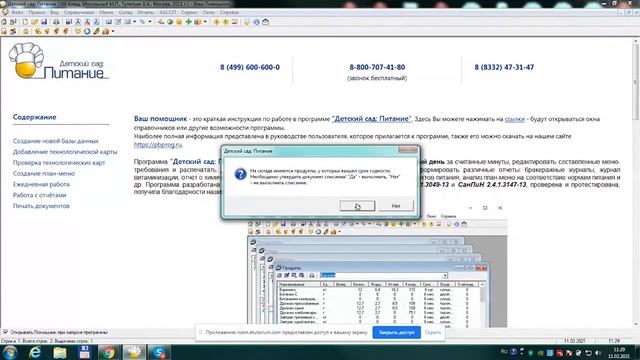Screen dimensions: 640x360
Task: Click the 'ссылки' hyperlink in the intro text
Action: coord(514,119)
